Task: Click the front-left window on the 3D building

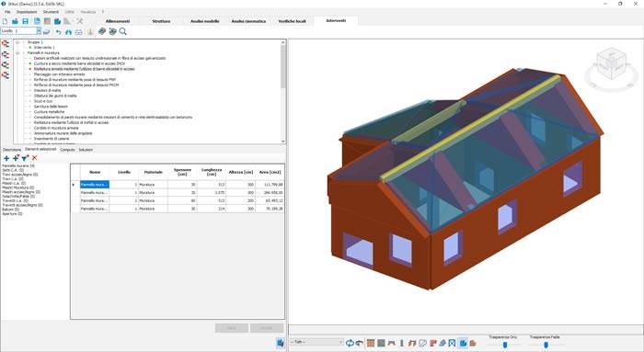Action: pyautogui.click(x=358, y=249)
